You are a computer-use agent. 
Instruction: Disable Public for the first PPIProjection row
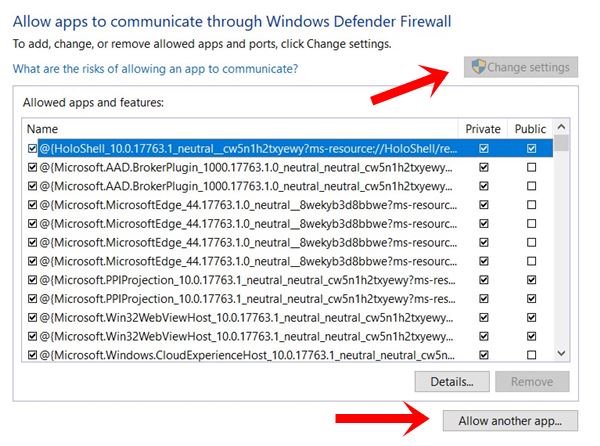point(531,280)
